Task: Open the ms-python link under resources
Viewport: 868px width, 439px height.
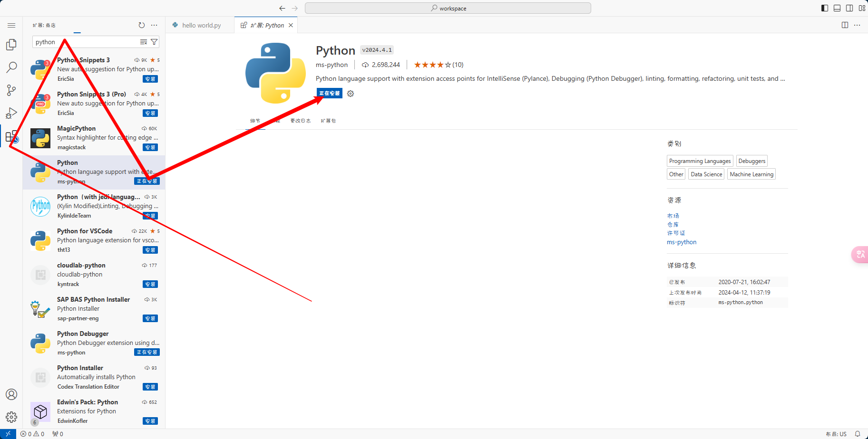Action: coord(682,242)
